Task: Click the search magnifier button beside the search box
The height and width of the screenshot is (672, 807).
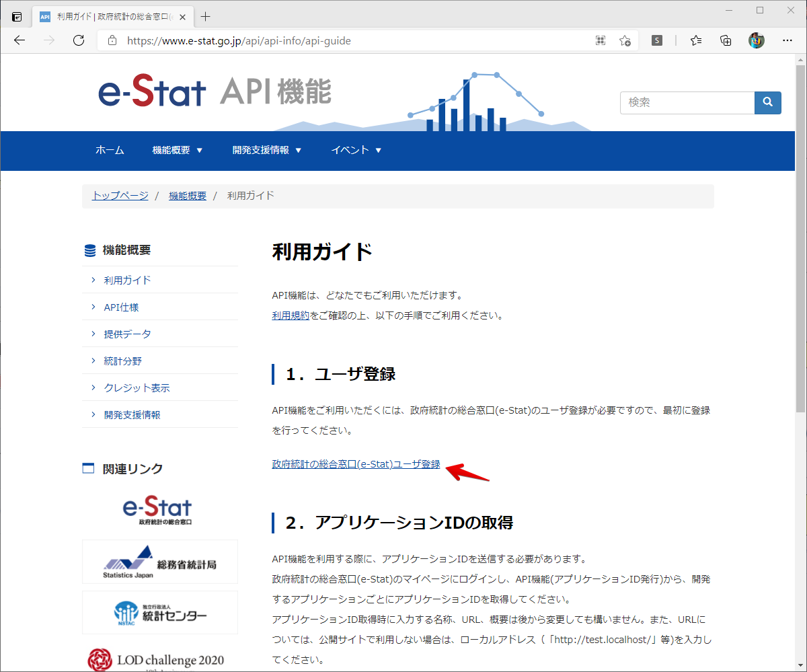Action: click(767, 102)
